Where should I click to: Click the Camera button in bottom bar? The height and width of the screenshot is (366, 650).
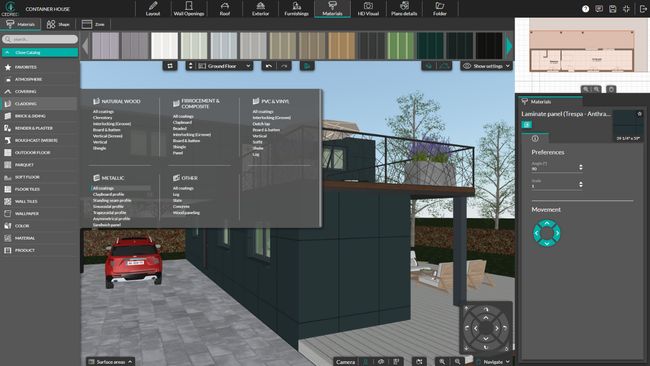(345, 361)
